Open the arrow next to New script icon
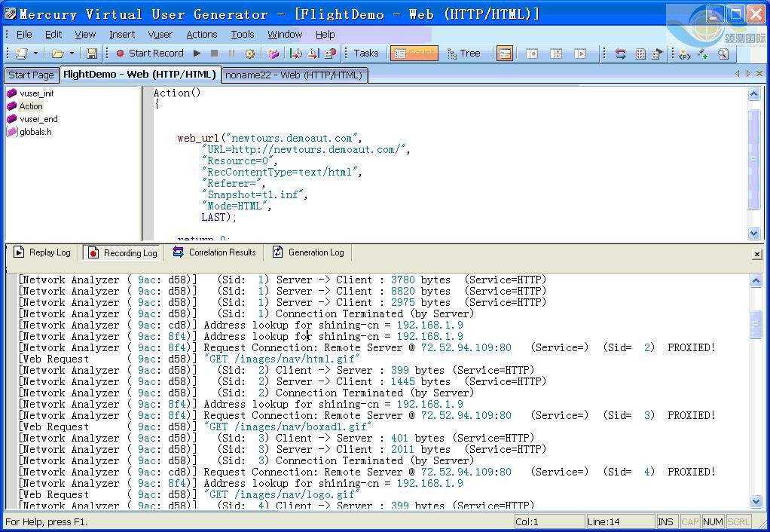The image size is (770, 532). click(35, 54)
